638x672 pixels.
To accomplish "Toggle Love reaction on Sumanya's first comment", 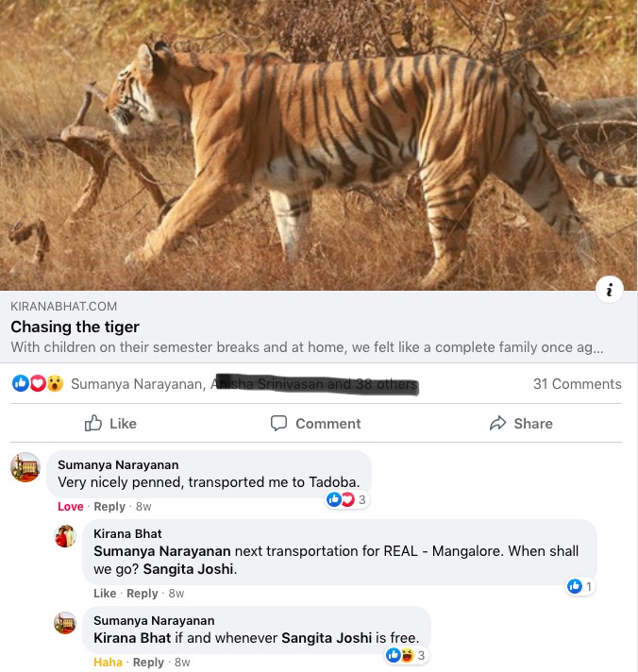I will pyautogui.click(x=71, y=507).
